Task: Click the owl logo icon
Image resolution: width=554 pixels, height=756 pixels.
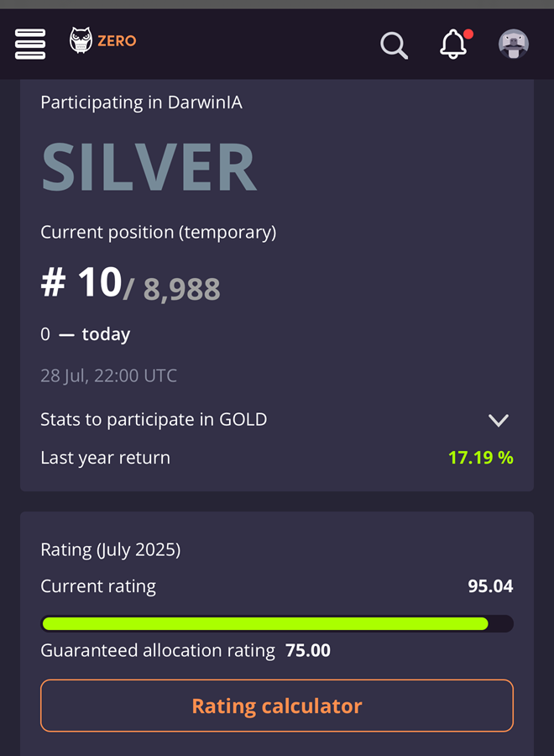Action: pos(81,41)
